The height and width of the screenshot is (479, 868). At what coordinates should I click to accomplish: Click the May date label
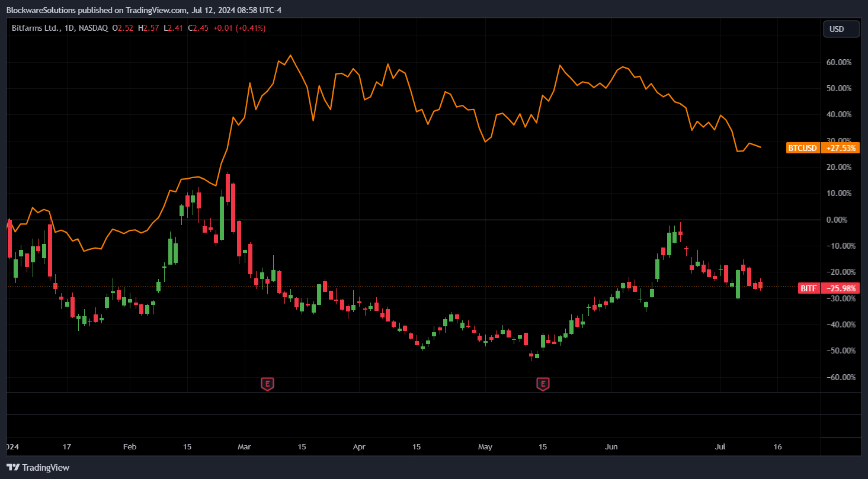[x=485, y=446]
